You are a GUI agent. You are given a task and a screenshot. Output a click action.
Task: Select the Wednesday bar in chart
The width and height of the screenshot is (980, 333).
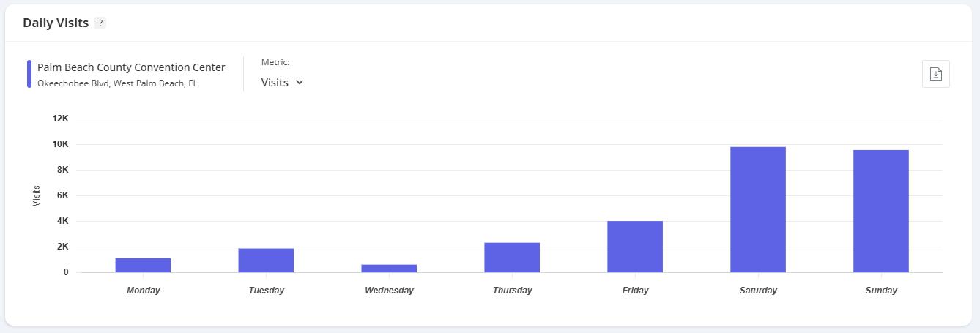(389, 268)
